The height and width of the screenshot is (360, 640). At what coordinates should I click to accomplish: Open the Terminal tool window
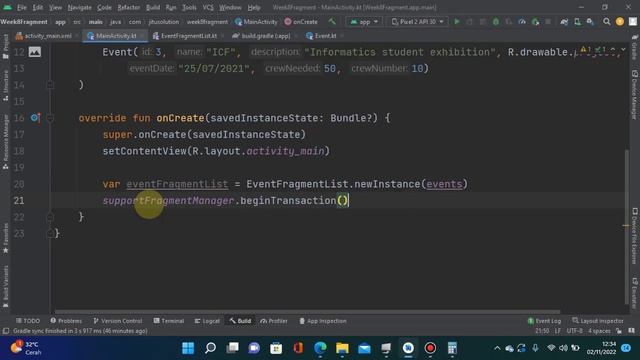[169, 321]
